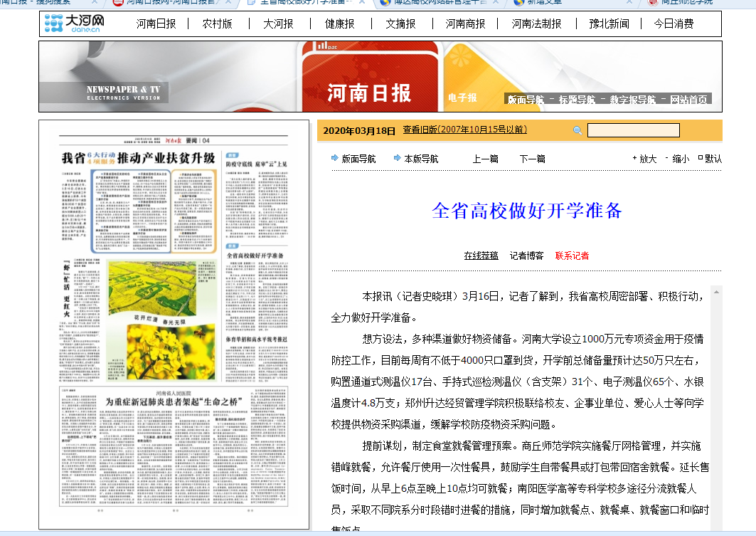Screen dimensions: 756x536
Task: Open the 大河报 menu item
Action: (x=278, y=23)
